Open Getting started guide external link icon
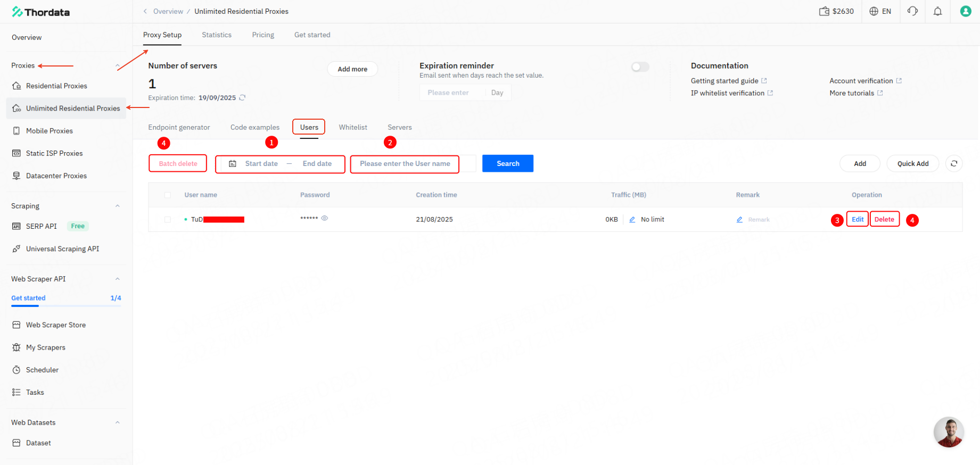 (764, 81)
